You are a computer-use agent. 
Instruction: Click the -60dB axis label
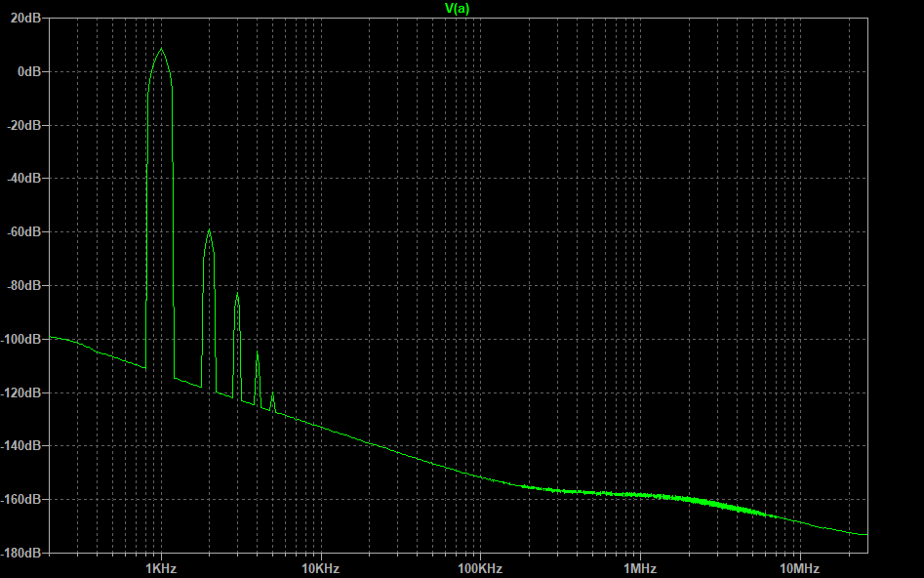[x=25, y=231]
